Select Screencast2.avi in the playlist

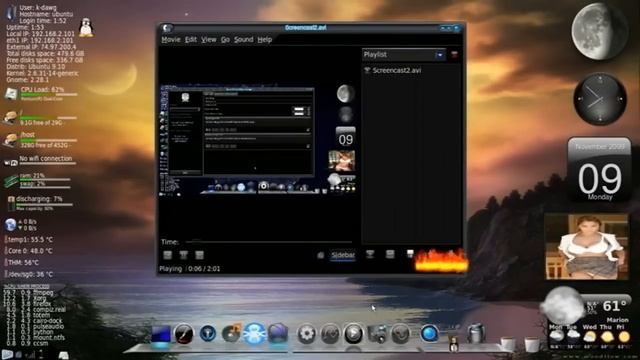click(x=396, y=70)
